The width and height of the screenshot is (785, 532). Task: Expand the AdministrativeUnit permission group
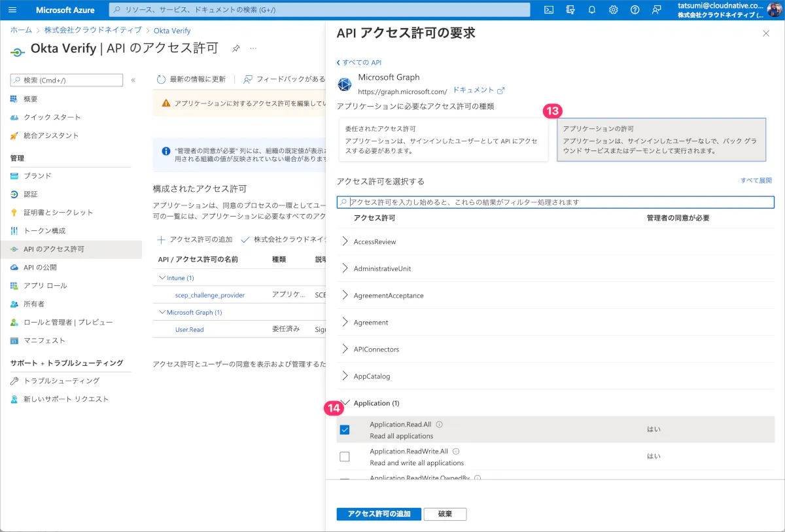point(345,268)
